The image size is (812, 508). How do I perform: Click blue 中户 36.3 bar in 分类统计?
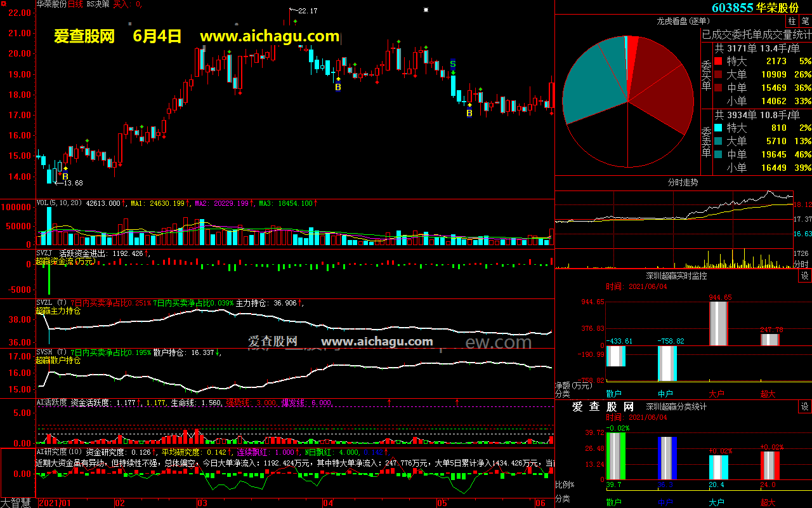[667, 458]
